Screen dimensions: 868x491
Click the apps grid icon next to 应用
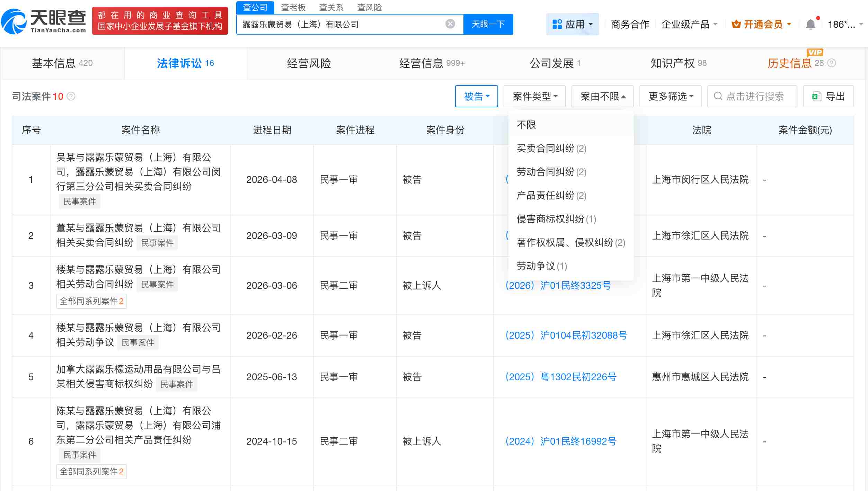click(x=557, y=24)
